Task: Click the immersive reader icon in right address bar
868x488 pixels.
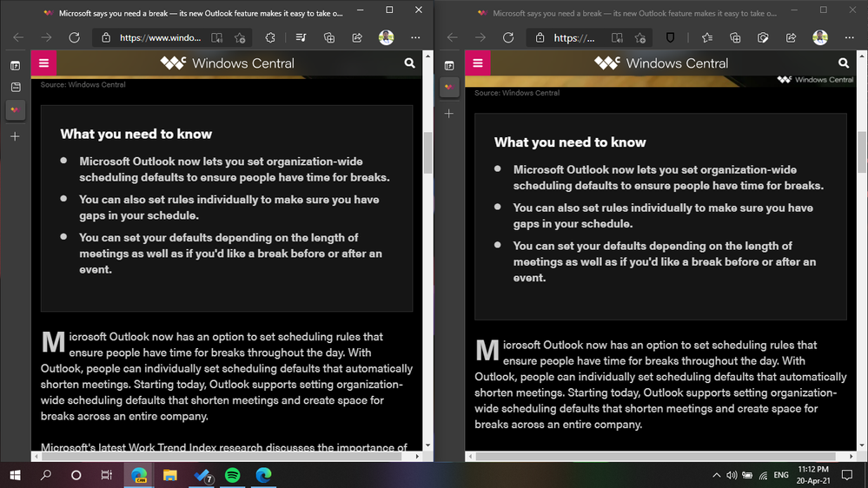Action: 617,37
